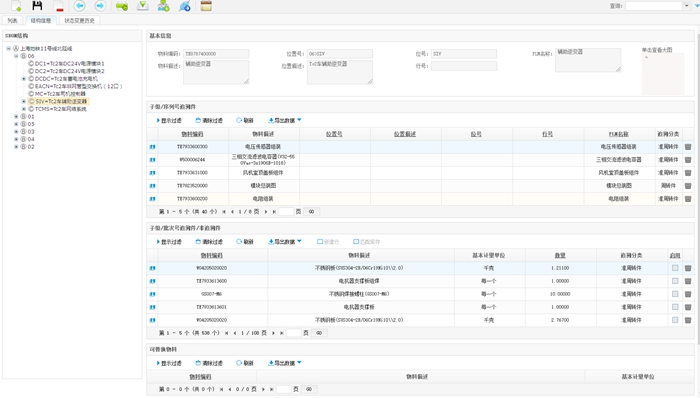Tick 启用 checkbox for row TE7933613600
700x398 pixels.
pyautogui.click(x=675, y=281)
